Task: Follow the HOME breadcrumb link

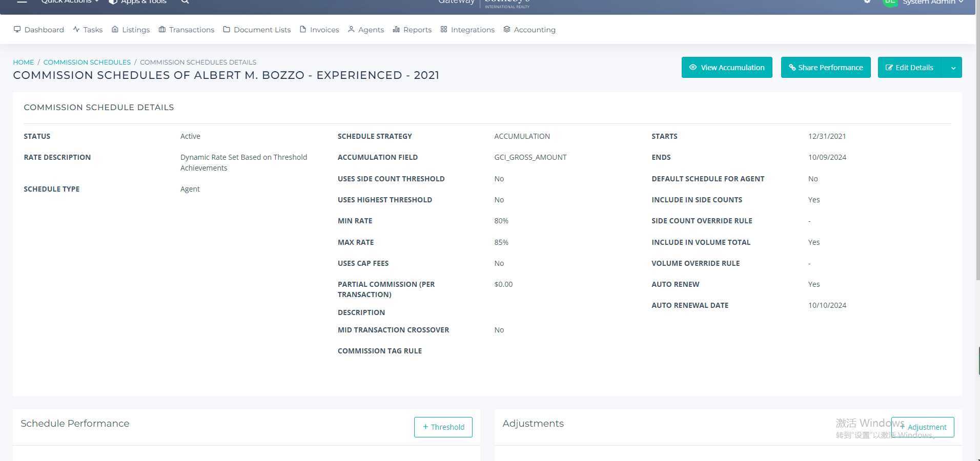Action: [x=24, y=62]
